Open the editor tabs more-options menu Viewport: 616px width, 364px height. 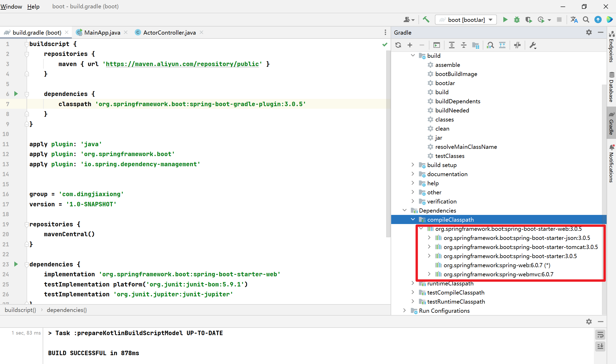point(385,32)
